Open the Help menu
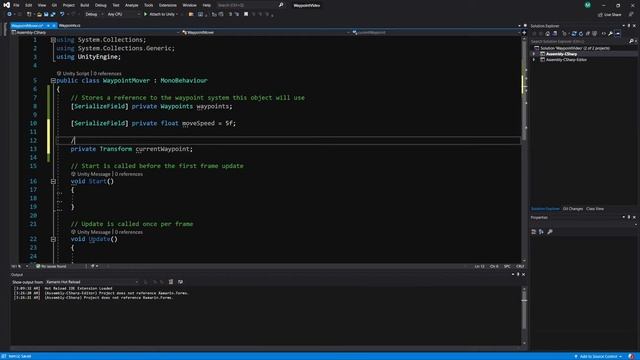This screenshot has height=360, width=640. [x=207, y=5]
